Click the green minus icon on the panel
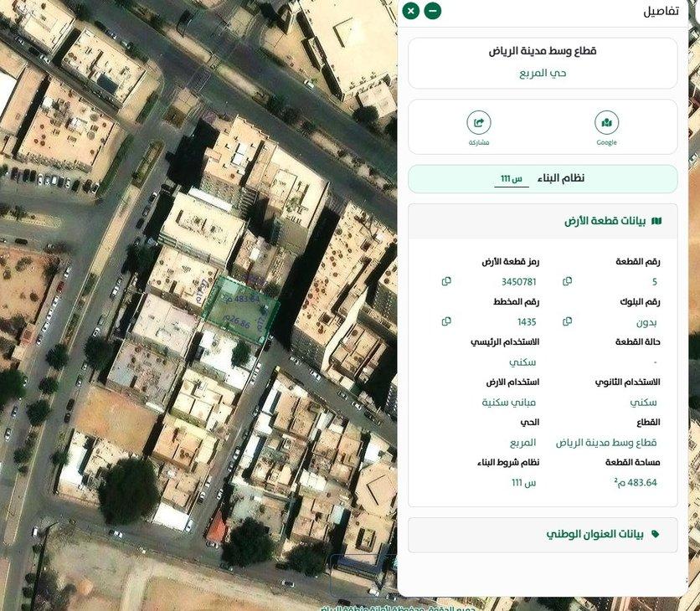Screen dimensions: 700x611 (431, 11)
